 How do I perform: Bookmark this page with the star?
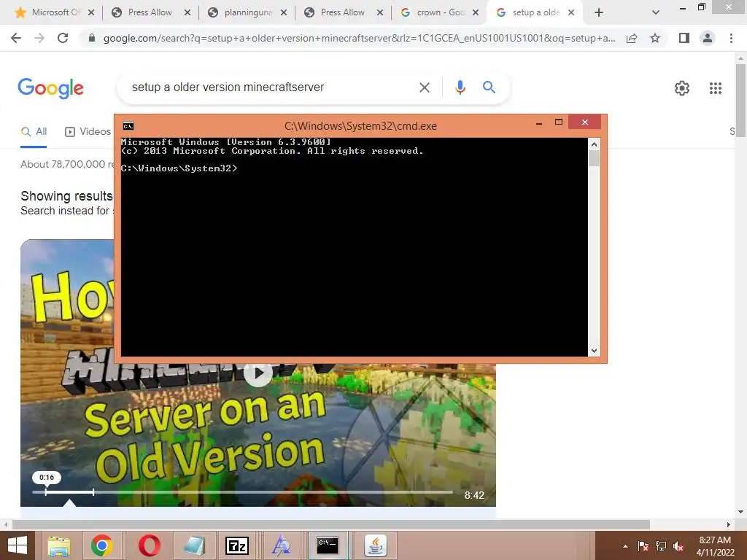[x=655, y=38]
